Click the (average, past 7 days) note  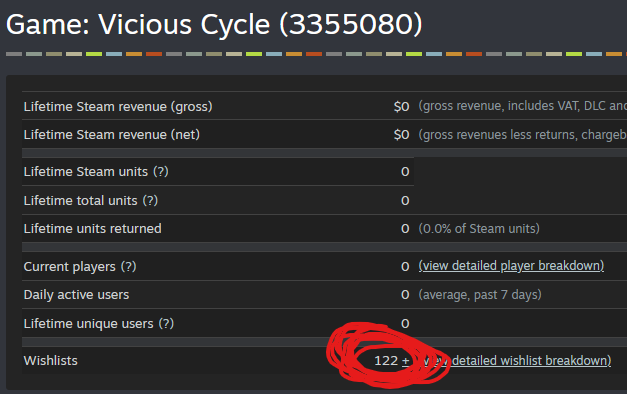480,295
